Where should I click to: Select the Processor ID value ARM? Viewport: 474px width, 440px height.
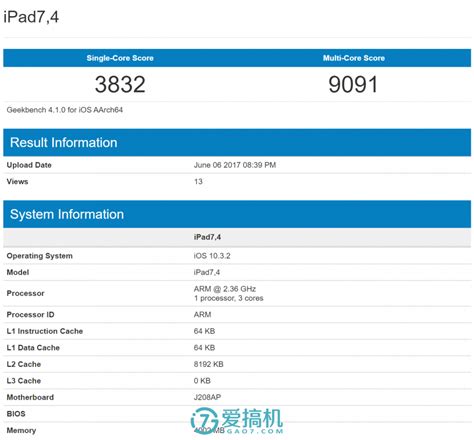[202, 315]
